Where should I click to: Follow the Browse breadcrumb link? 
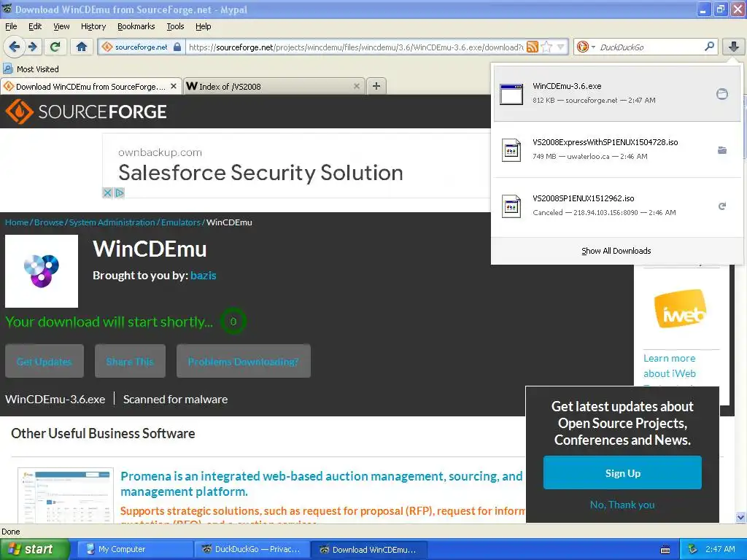49,222
